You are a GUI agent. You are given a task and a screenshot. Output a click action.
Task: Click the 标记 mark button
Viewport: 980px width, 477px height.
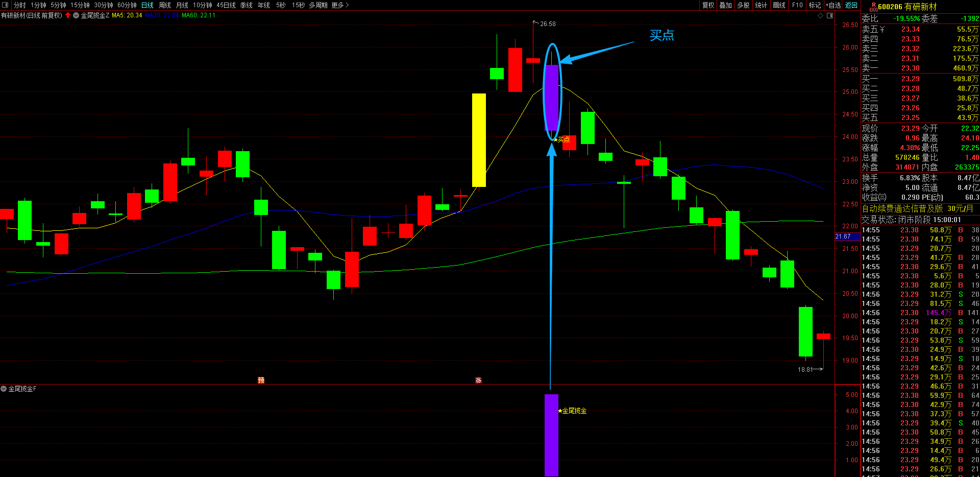coord(815,5)
